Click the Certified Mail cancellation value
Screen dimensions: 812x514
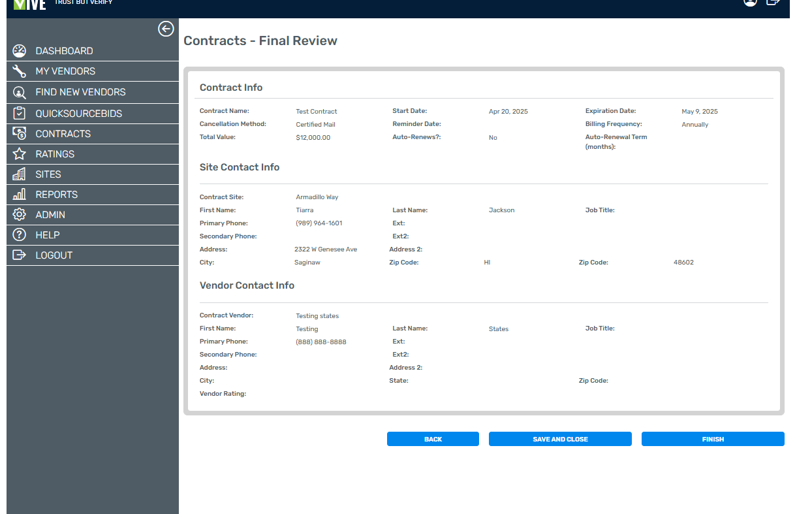(x=315, y=125)
